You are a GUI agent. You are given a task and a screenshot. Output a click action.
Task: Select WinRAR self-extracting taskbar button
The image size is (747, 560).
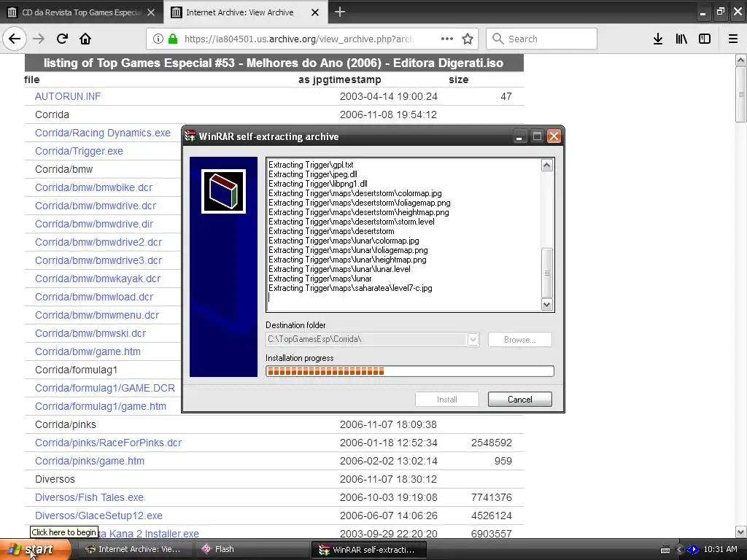click(368, 549)
